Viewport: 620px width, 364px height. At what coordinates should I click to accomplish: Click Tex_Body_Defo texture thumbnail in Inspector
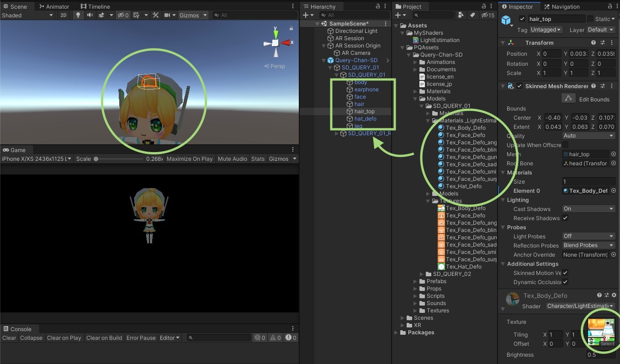(x=601, y=332)
